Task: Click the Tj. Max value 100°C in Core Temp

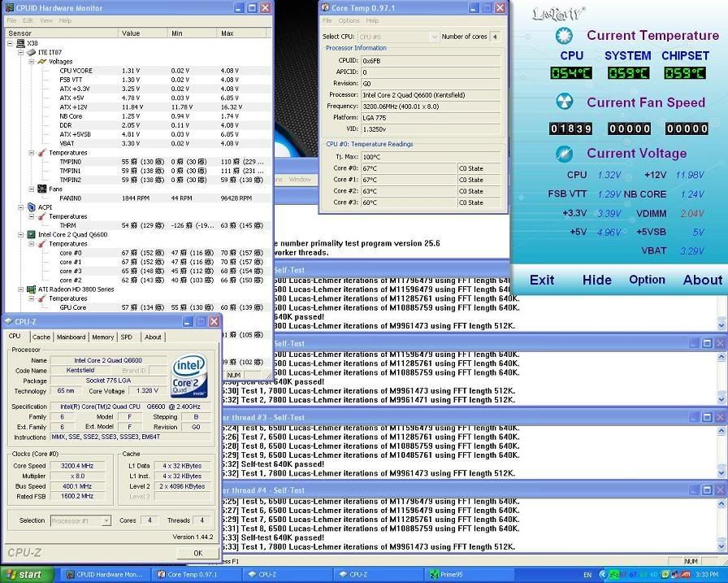Action: [x=431, y=157]
